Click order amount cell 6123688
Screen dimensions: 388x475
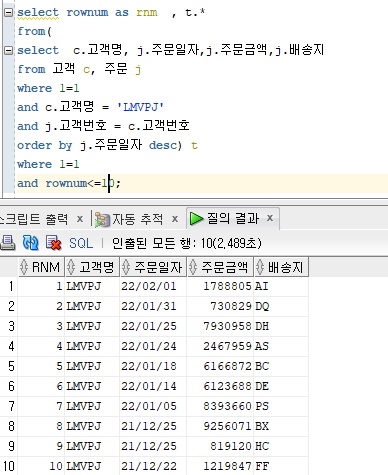pos(220,386)
